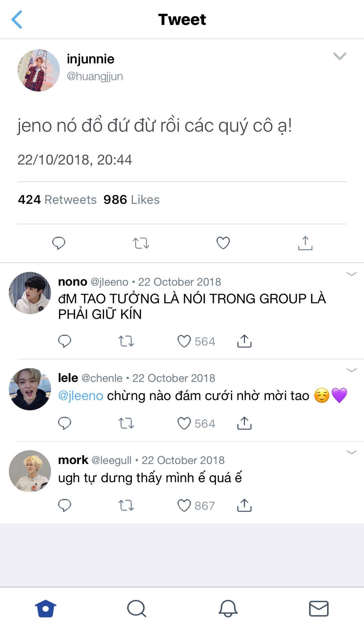Image resolution: width=364 pixels, height=630 pixels.
Task: Open the @jleeno mention link
Action: coord(81,396)
